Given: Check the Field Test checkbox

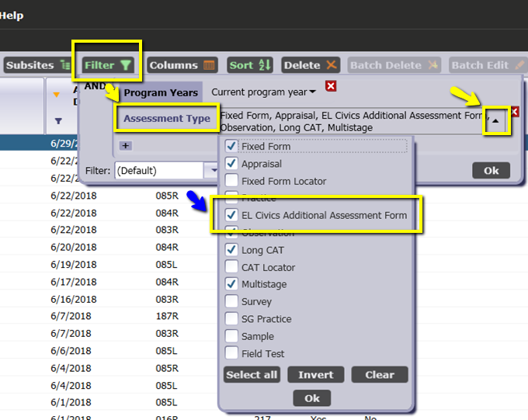Looking at the screenshot, I should (231, 353).
